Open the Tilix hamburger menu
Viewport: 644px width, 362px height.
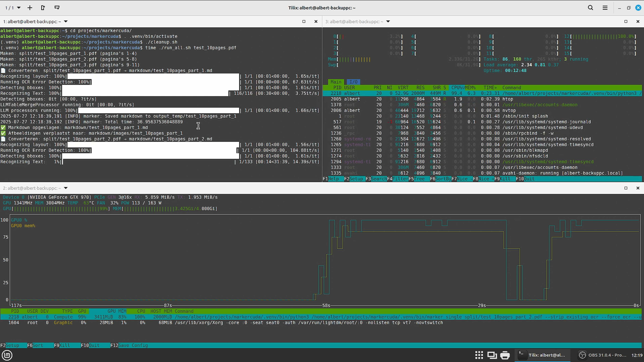tap(605, 8)
